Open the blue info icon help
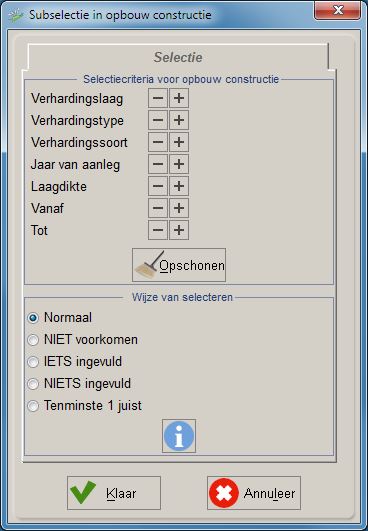The height and width of the screenshot is (531, 368). (179, 436)
